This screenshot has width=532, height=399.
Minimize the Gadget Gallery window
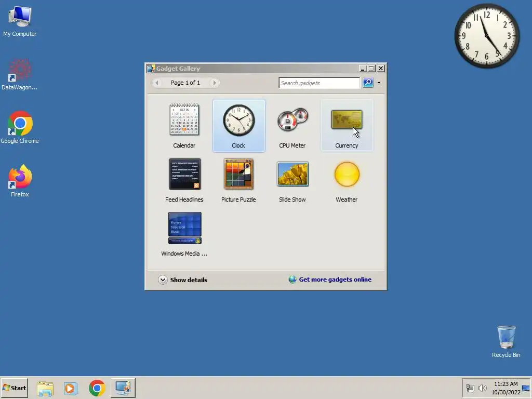362,68
